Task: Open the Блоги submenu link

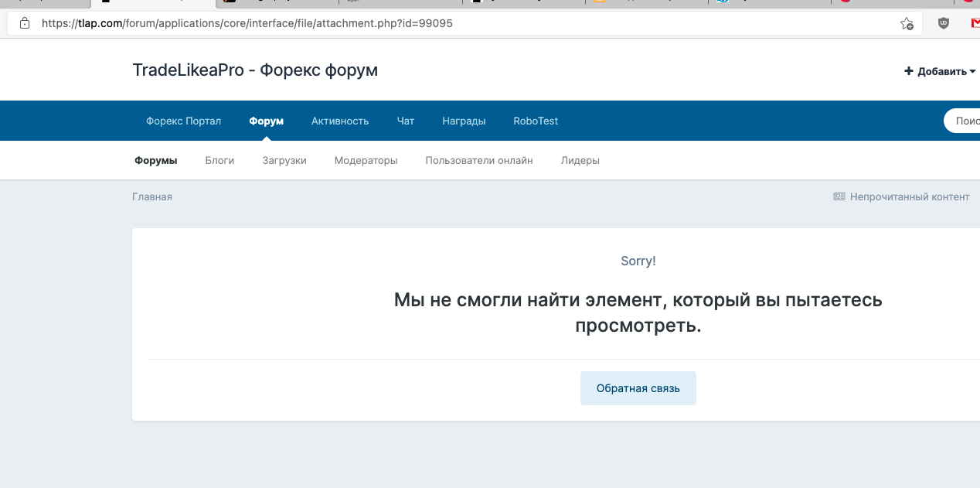Action: pos(219,160)
